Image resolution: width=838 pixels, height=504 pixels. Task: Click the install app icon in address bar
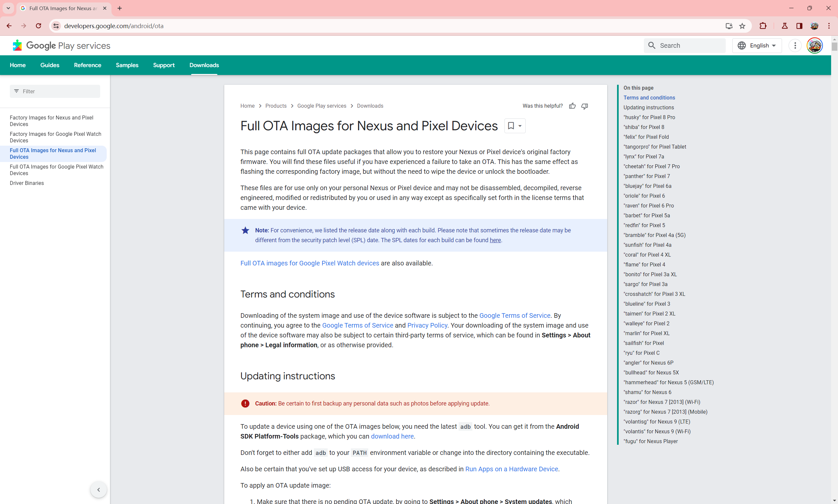(x=729, y=26)
